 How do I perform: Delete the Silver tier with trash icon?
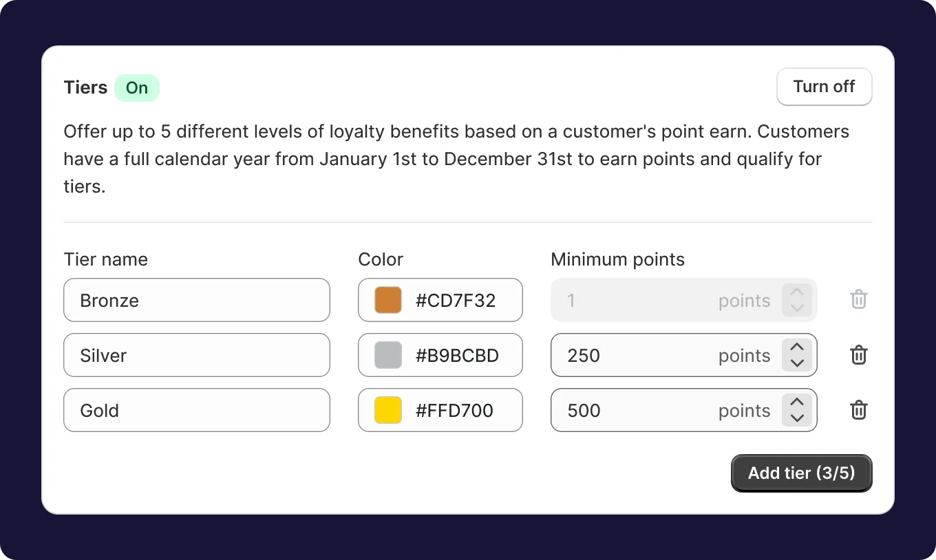[x=858, y=355]
